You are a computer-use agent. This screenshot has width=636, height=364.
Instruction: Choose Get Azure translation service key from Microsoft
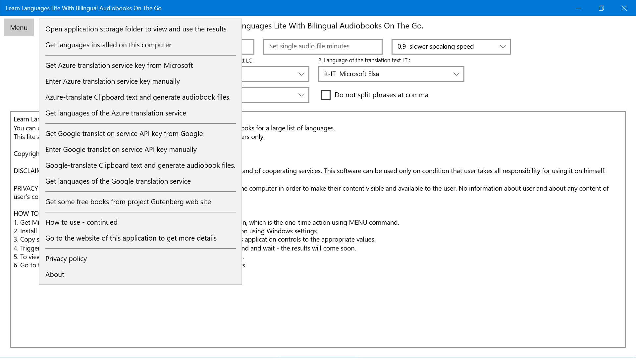tap(119, 66)
